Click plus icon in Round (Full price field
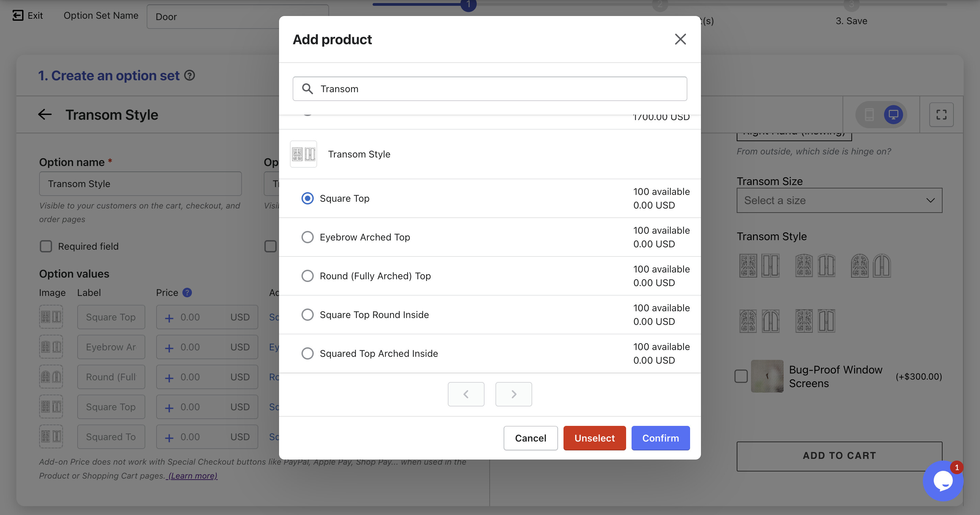This screenshot has height=515, width=980. click(x=169, y=378)
